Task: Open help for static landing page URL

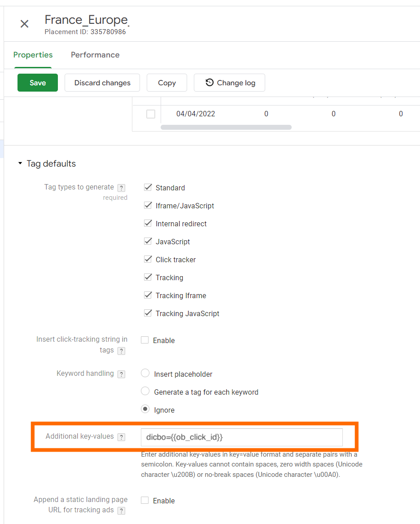Action: click(x=121, y=511)
